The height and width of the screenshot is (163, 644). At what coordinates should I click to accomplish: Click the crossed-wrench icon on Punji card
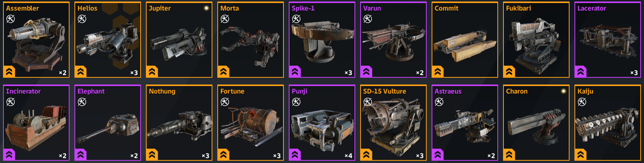pos(296,101)
